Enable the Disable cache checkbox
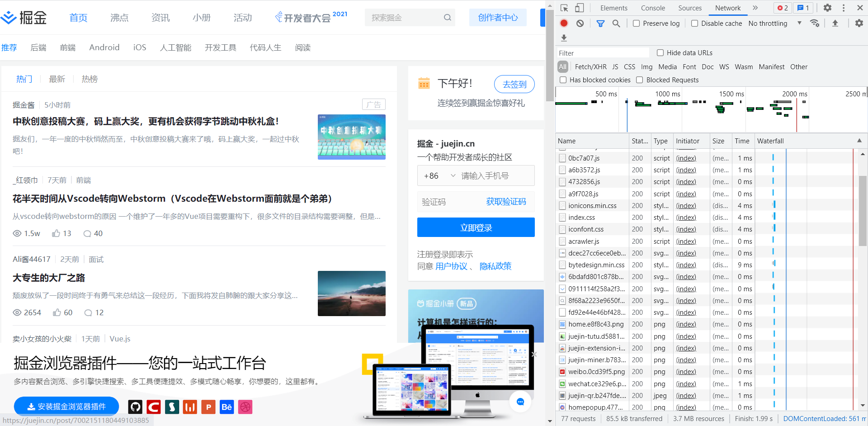The image size is (868, 426). tap(695, 23)
